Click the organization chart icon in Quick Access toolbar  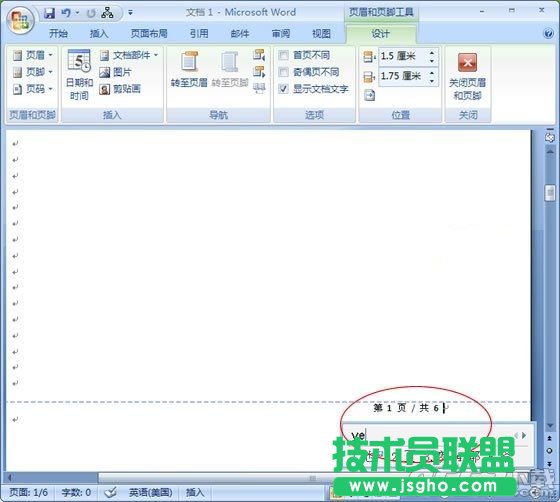coord(107,13)
